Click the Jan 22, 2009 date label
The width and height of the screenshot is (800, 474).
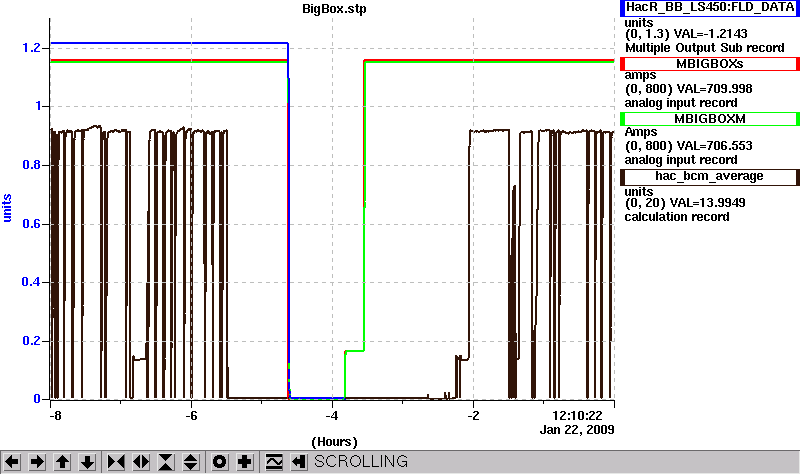point(577,430)
